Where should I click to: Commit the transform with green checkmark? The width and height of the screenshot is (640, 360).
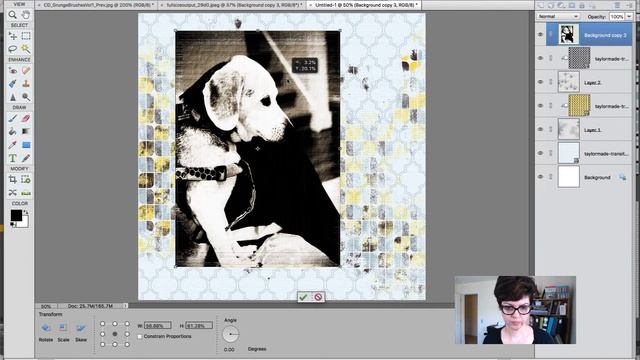click(303, 298)
